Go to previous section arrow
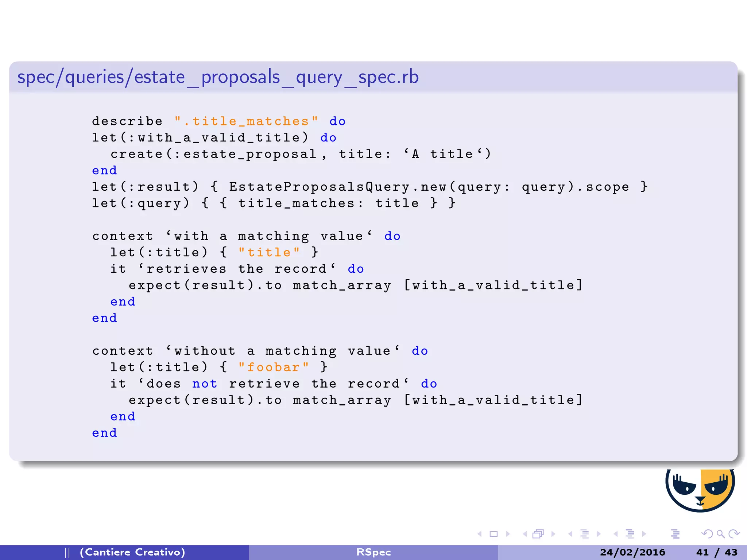The width and height of the screenshot is (747, 560). 616,534
